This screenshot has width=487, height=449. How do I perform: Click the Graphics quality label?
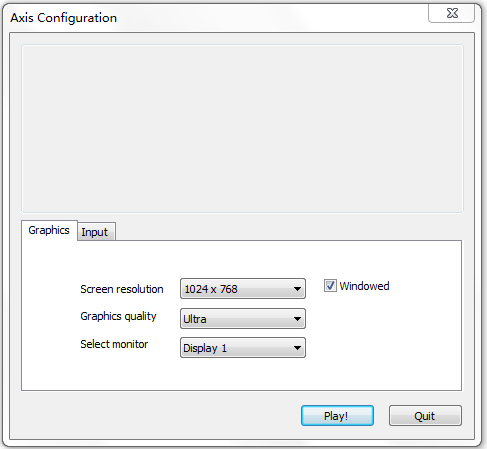(118, 316)
